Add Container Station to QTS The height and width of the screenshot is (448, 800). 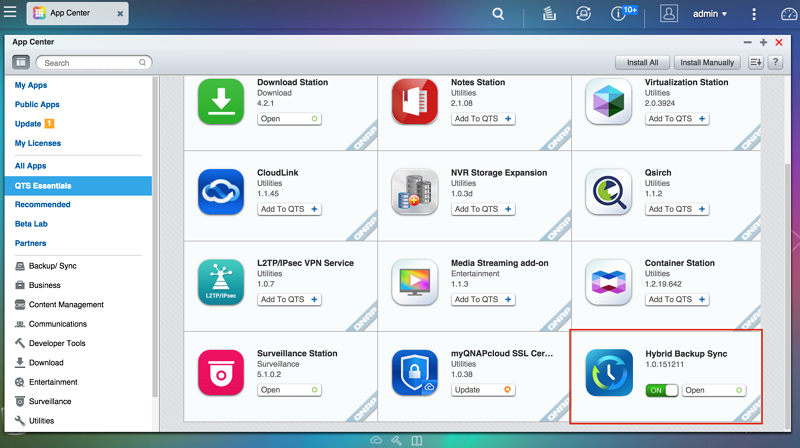tap(677, 300)
